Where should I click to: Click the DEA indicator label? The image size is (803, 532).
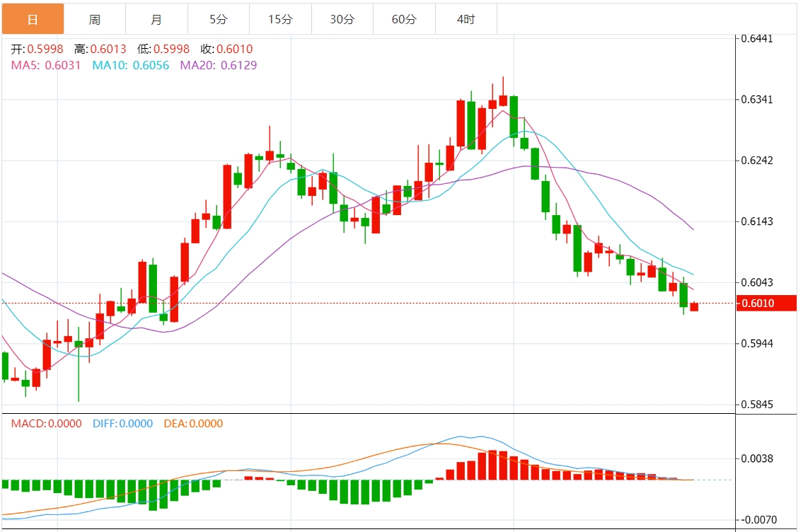click(192, 424)
